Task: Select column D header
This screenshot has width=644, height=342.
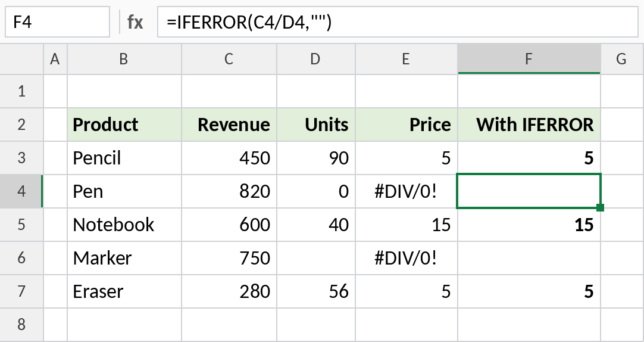Action: [316, 59]
